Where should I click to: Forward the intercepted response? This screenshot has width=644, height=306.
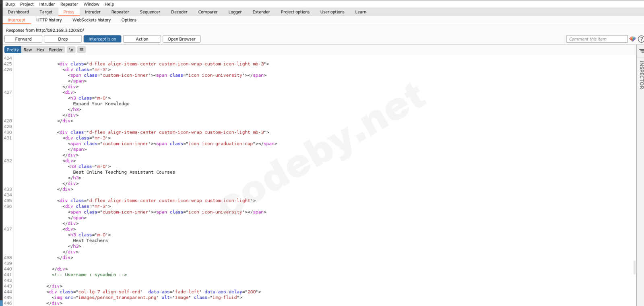[x=23, y=39]
